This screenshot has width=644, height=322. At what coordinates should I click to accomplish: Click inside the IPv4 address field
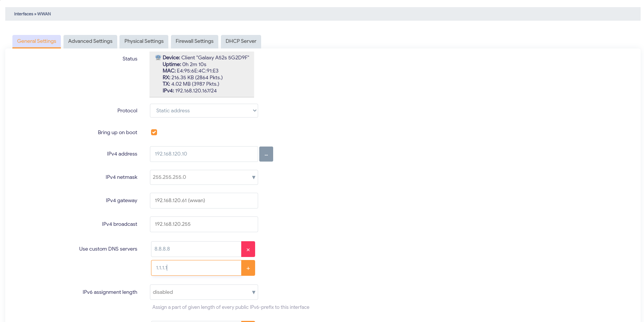(x=204, y=154)
